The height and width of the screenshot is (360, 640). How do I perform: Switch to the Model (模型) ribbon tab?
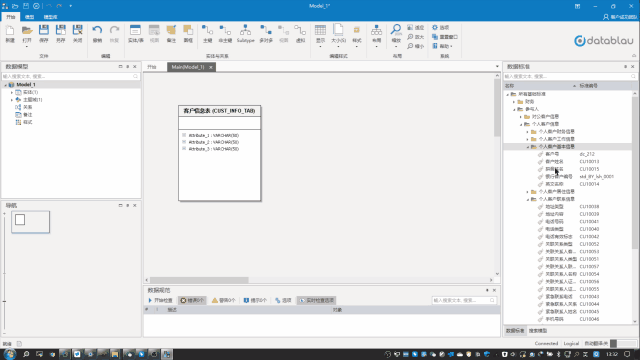pyautogui.click(x=29, y=17)
